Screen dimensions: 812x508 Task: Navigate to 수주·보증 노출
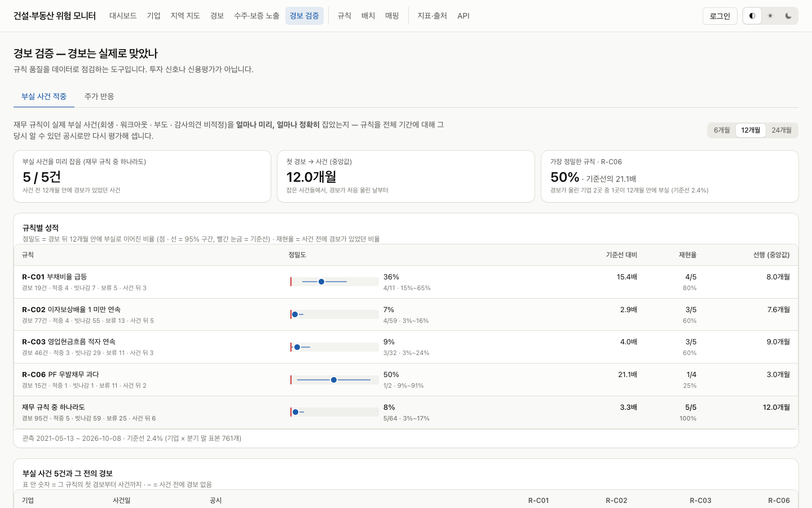pyautogui.click(x=257, y=16)
